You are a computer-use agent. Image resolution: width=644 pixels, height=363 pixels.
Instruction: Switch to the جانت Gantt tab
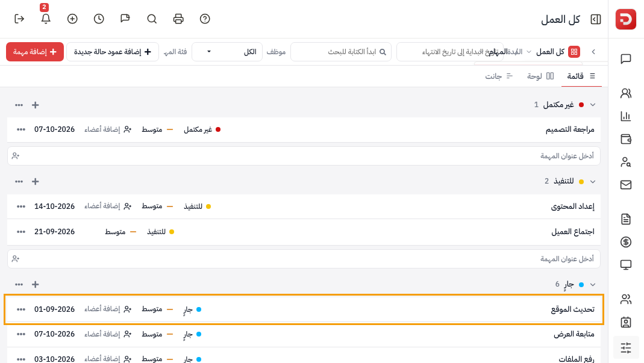[x=499, y=76]
